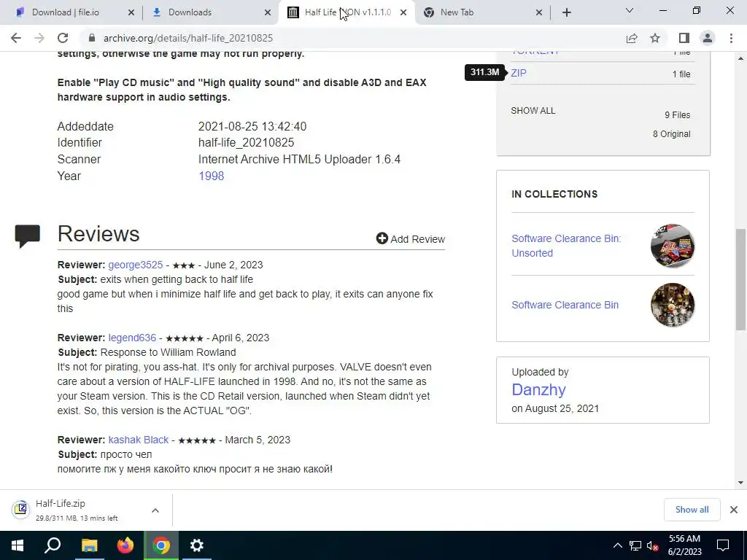Open Software Clearance Bin: Unsorted collection
747x560 pixels.
pos(566,246)
